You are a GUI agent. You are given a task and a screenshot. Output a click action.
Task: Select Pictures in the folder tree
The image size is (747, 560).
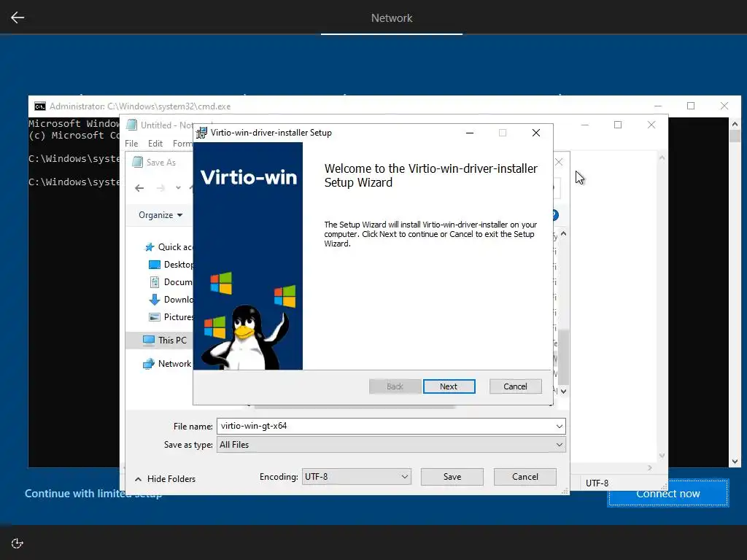pyautogui.click(x=171, y=317)
